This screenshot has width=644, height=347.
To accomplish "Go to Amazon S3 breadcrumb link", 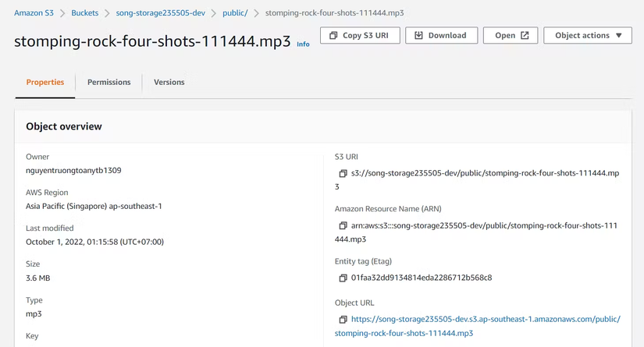I will click(x=34, y=13).
